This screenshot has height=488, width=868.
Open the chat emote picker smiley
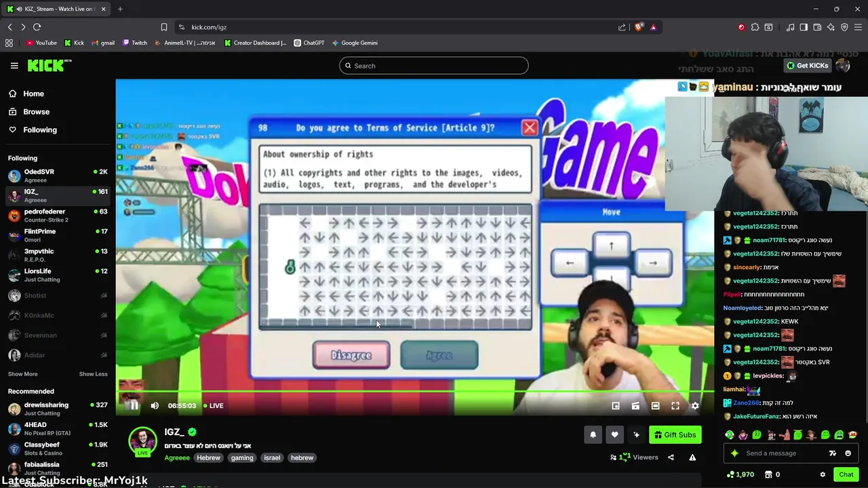coord(848,453)
